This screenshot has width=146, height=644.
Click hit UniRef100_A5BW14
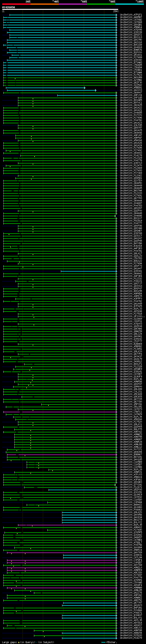[x=131, y=27]
